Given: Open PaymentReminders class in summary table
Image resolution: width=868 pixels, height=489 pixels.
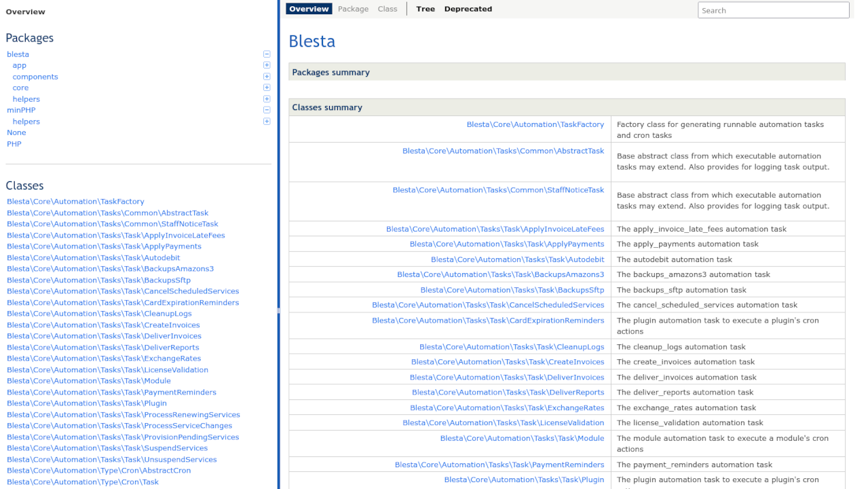Looking at the screenshot, I should (x=499, y=465).
